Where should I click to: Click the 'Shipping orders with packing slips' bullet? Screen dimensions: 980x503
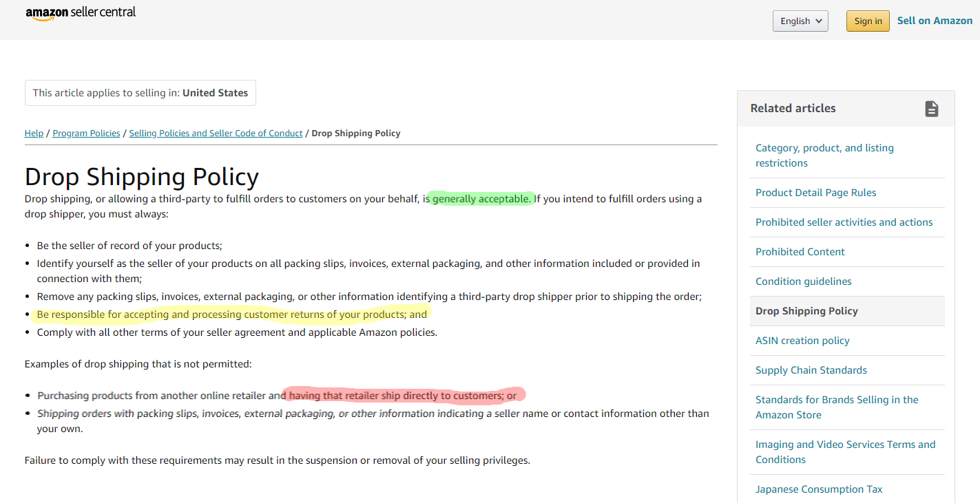pos(373,421)
